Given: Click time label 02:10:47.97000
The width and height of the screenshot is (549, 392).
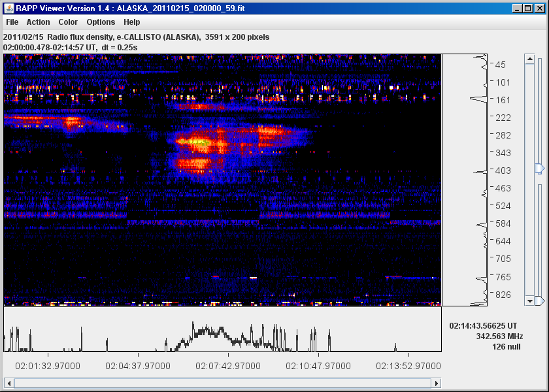Looking at the screenshot, I should (x=318, y=366).
